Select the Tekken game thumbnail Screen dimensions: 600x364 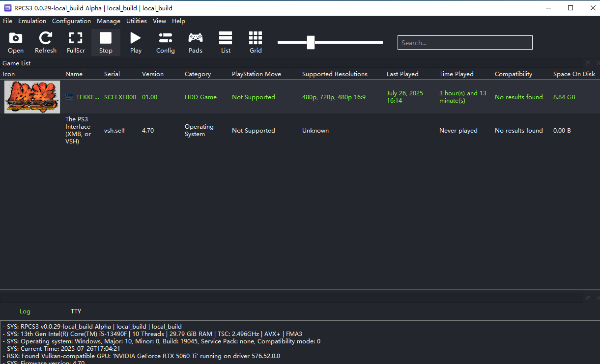pyautogui.click(x=32, y=97)
